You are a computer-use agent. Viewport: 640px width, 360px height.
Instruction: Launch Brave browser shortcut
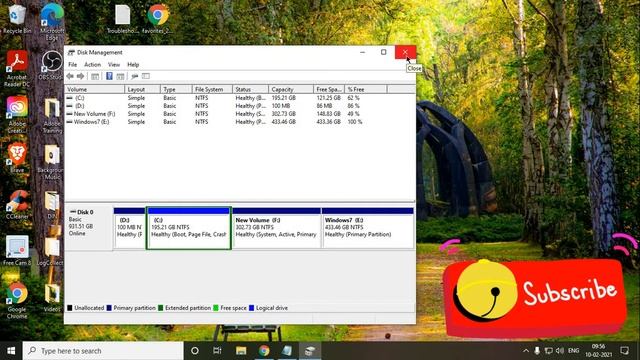point(17,158)
